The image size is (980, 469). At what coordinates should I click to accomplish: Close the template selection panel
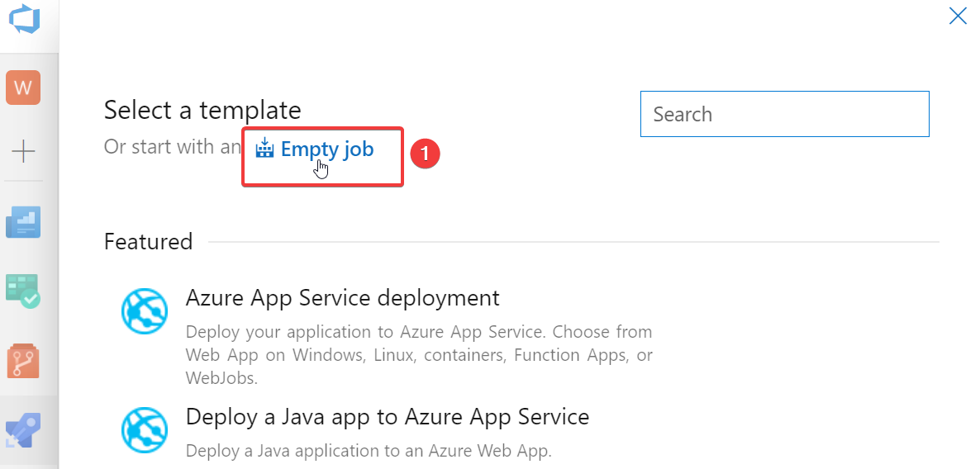coord(958,16)
